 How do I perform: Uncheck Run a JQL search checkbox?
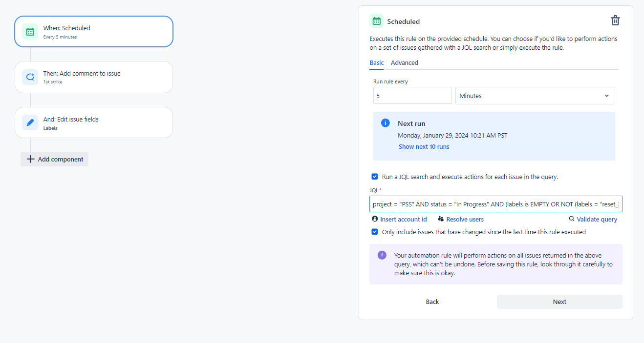click(x=375, y=177)
